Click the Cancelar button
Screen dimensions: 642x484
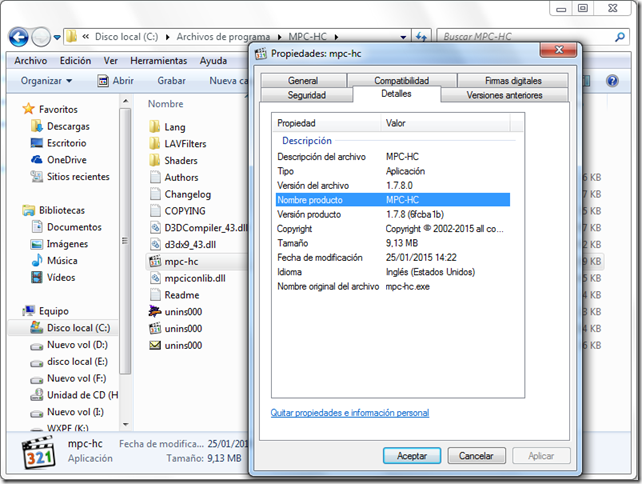(x=476, y=456)
